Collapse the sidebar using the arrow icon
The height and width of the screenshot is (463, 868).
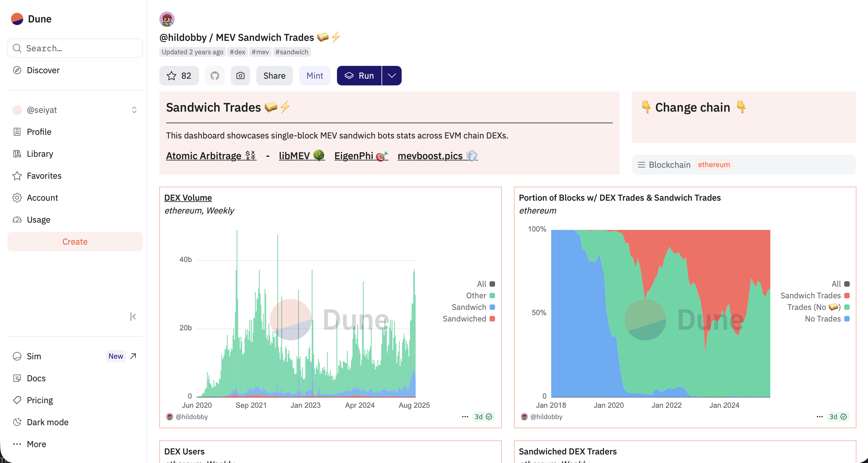pyautogui.click(x=133, y=317)
